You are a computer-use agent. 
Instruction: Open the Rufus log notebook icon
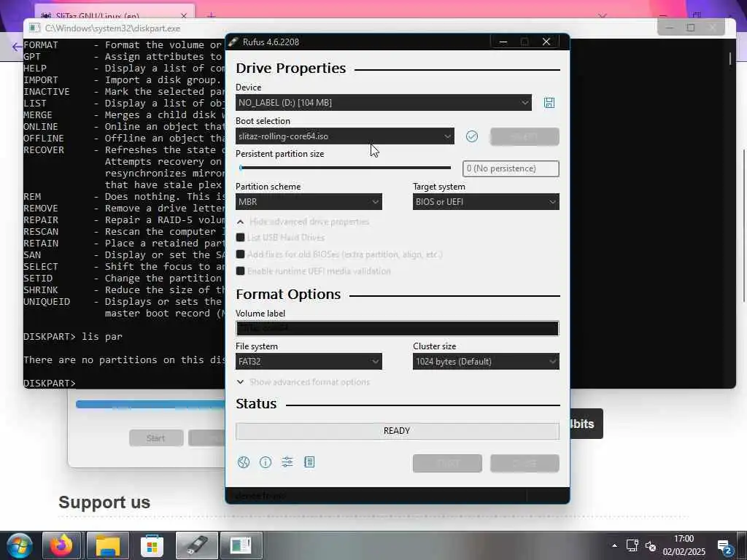[309, 462]
